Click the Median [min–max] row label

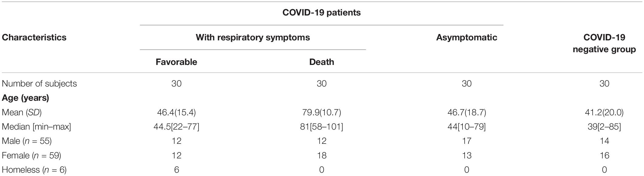coord(36,127)
